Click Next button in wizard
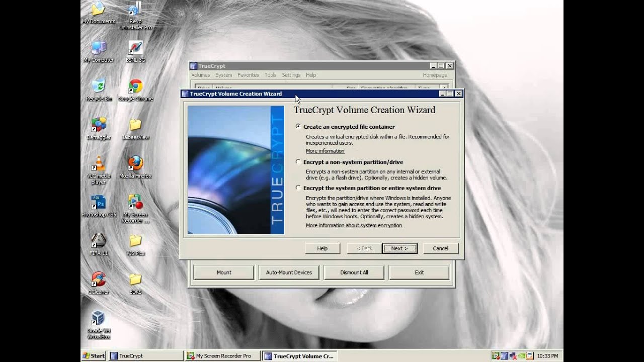 click(x=399, y=248)
